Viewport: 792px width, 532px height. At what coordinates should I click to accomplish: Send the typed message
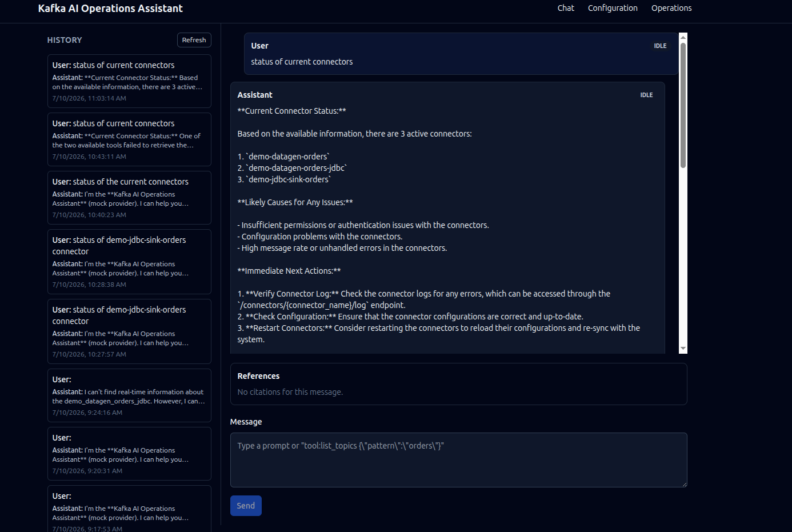(246, 506)
